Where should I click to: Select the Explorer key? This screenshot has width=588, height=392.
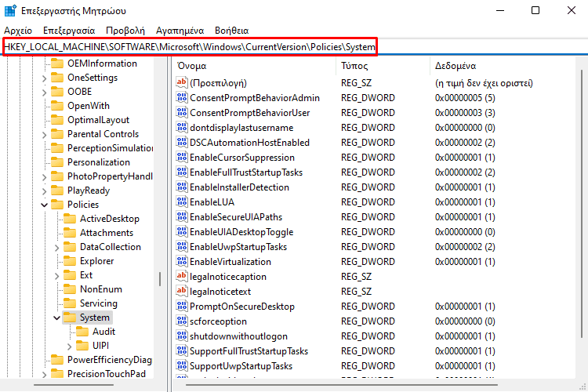tap(96, 261)
